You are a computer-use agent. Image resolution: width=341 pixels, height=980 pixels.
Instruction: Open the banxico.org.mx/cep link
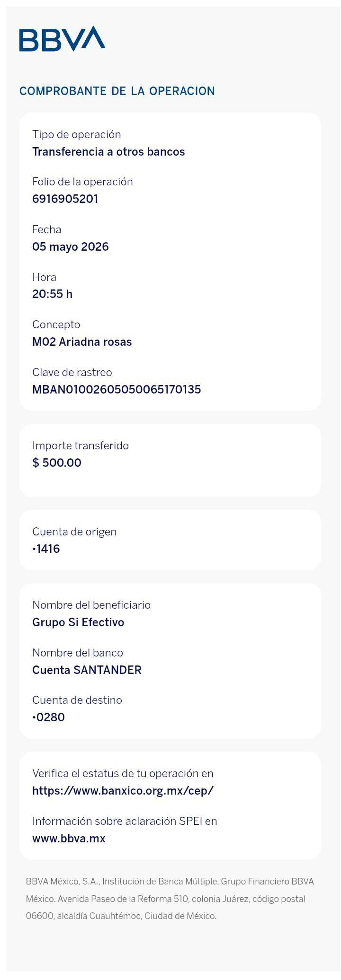coord(123,791)
